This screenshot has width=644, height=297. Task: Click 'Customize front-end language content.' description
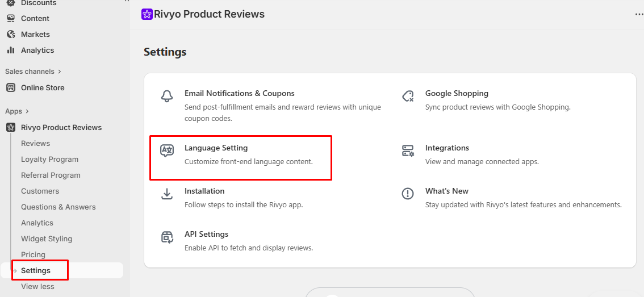tap(249, 161)
